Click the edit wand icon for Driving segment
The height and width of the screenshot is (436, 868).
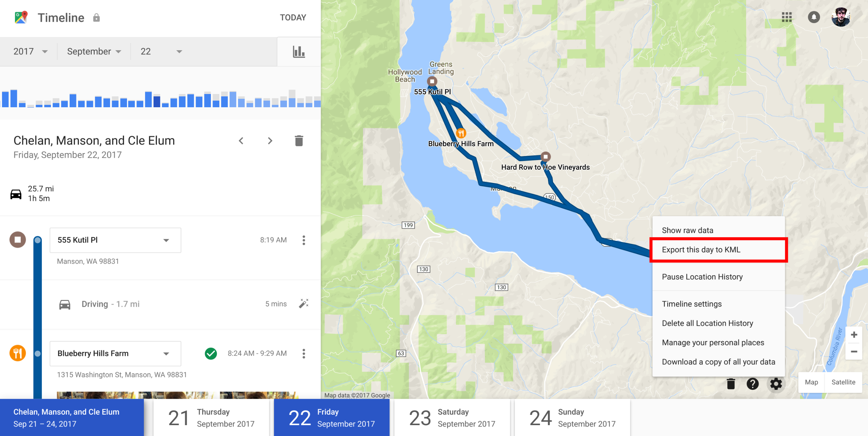pos(304,304)
